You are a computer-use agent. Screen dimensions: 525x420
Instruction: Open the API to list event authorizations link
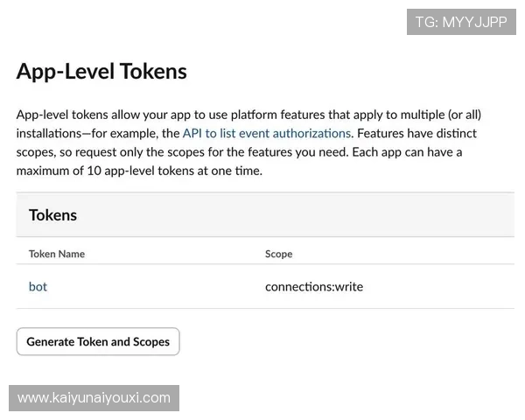(266, 133)
